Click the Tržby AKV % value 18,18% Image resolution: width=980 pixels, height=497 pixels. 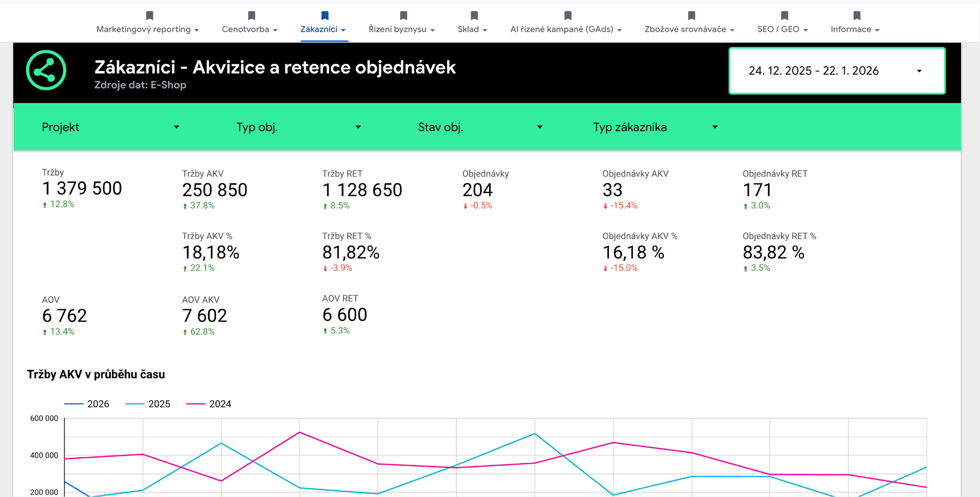point(211,252)
